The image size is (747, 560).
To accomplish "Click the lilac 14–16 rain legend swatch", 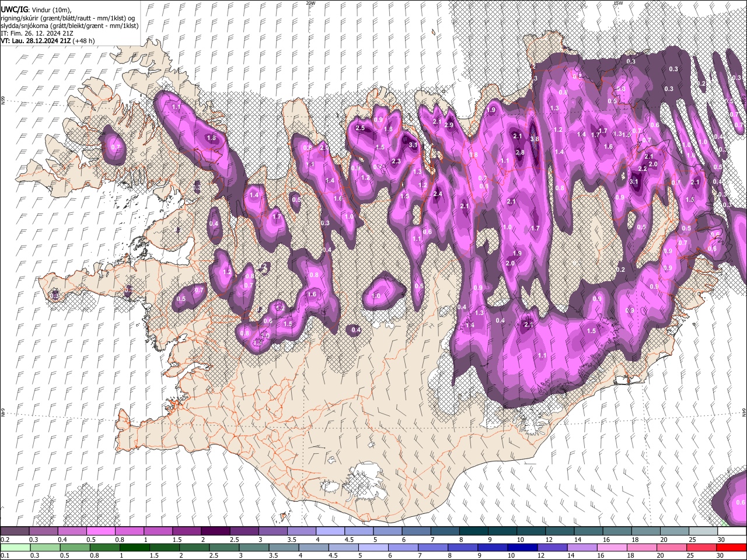I will [x=582, y=547].
